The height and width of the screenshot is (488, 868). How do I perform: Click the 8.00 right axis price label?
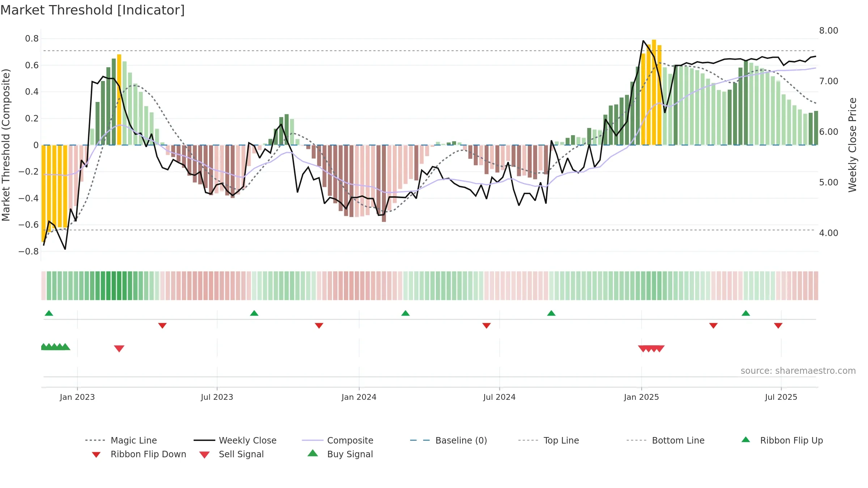click(x=829, y=30)
